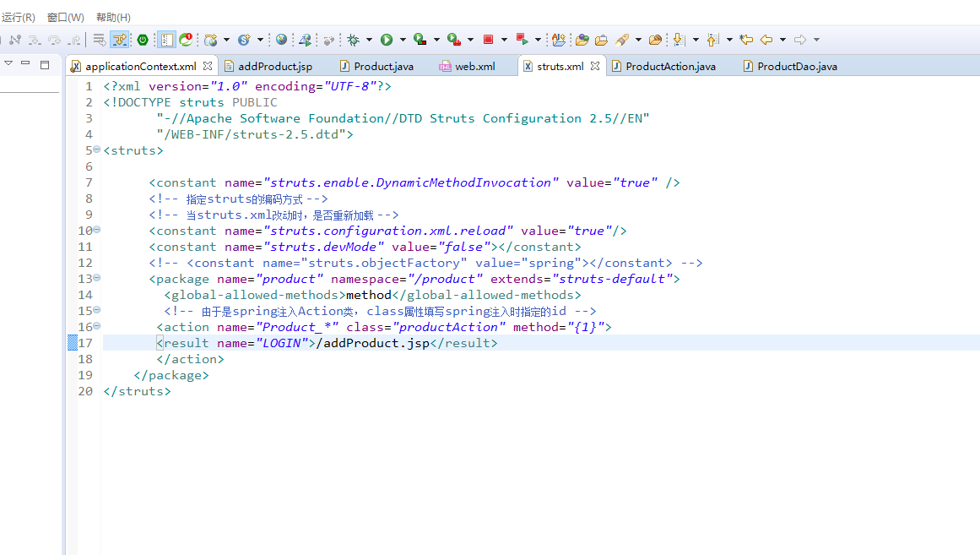Open the Search dropdown arrow
980x555 pixels.
click(x=638, y=40)
